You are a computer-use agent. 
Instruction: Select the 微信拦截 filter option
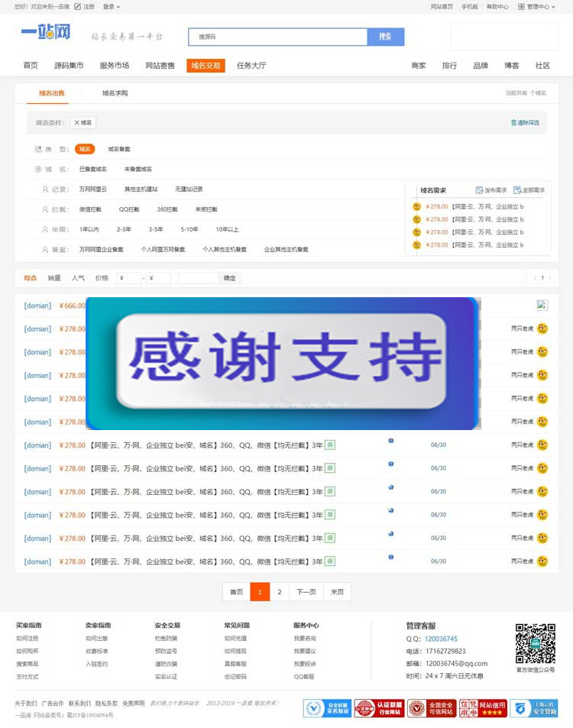90,209
